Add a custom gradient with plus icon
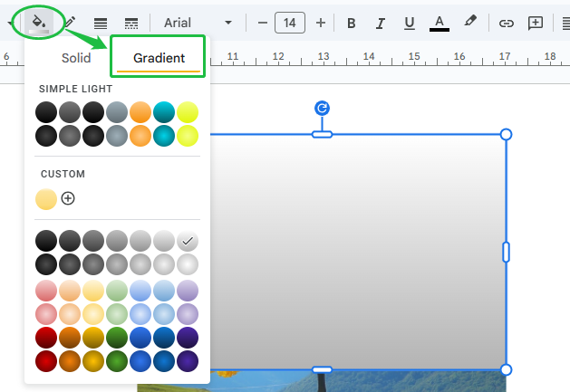 pyautogui.click(x=68, y=198)
